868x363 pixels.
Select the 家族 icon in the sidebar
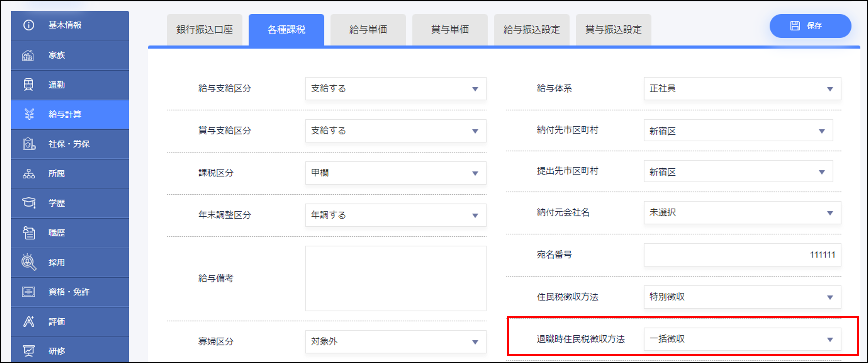29,55
